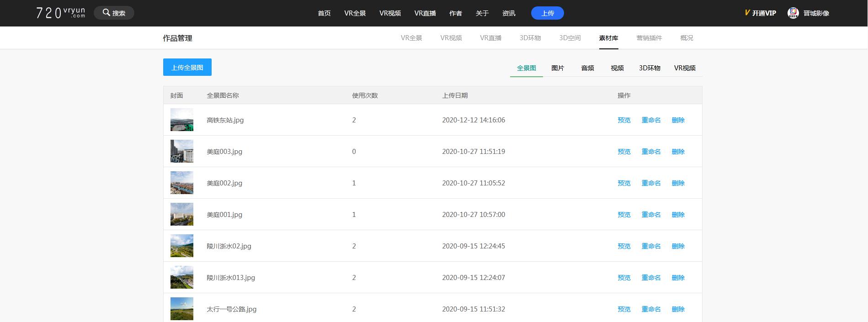Open 资讯 in the top navigation

pyautogui.click(x=508, y=13)
